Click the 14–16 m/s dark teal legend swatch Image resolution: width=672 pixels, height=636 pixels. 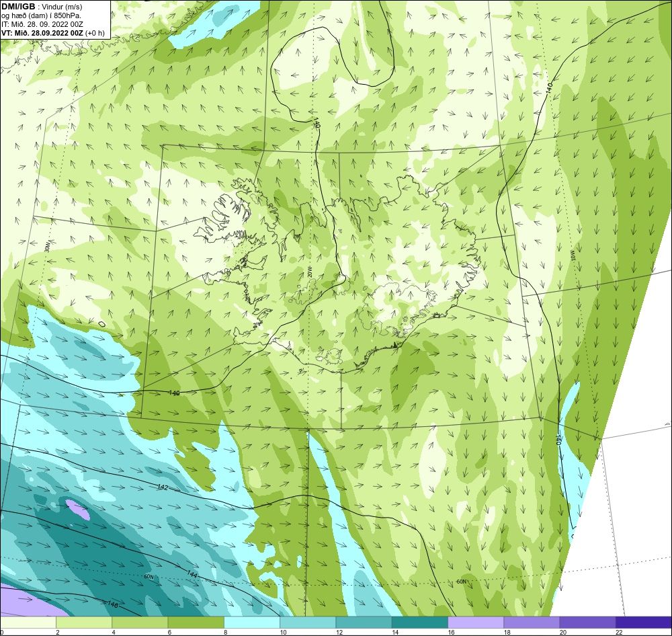(x=419, y=622)
